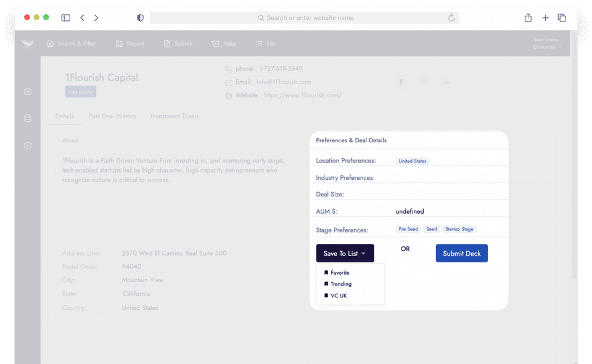Screen dimensions: 592x364
Task: Open the https://www.1flourish.com/ website link
Action: click(x=303, y=95)
